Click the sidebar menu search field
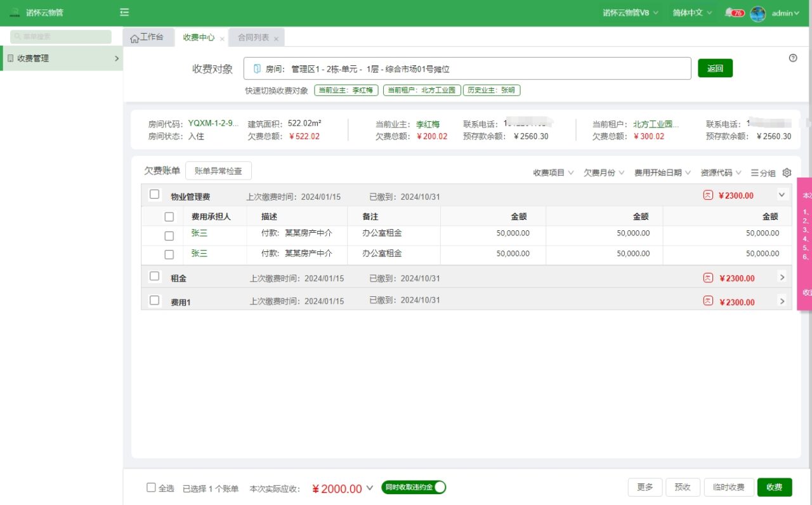Viewport: 812px width, 505px height. [61, 37]
